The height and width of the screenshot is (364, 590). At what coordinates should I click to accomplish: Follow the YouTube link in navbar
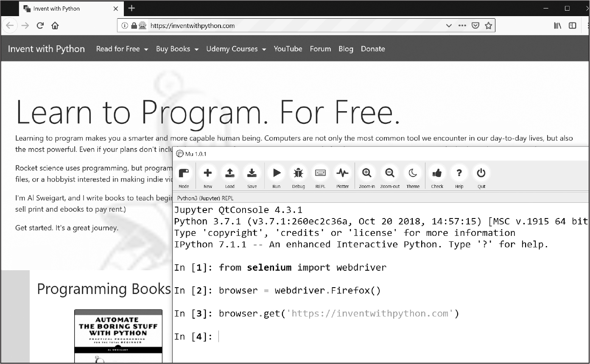288,49
